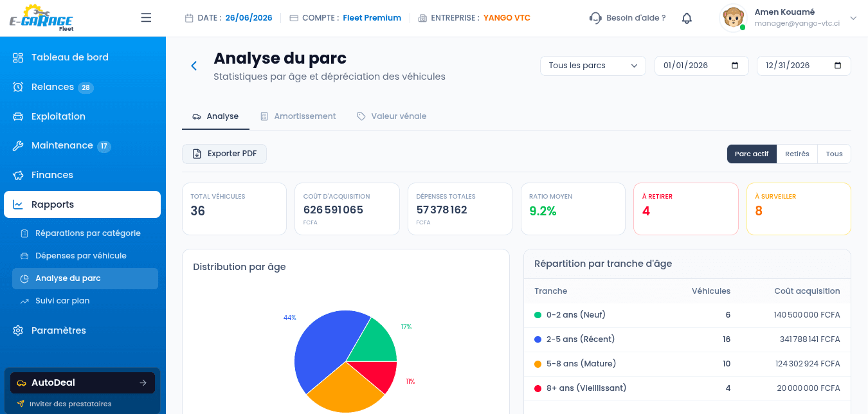Click the Maintenance badge 17
Image resolution: width=868 pixels, height=414 pixels.
pos(104,146)
